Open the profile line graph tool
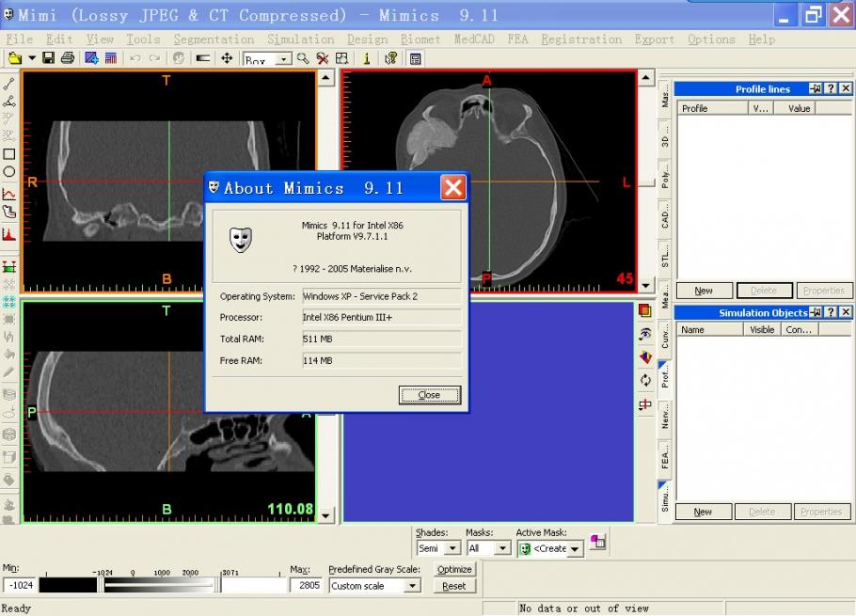856x616 pixels. [8, 194]
